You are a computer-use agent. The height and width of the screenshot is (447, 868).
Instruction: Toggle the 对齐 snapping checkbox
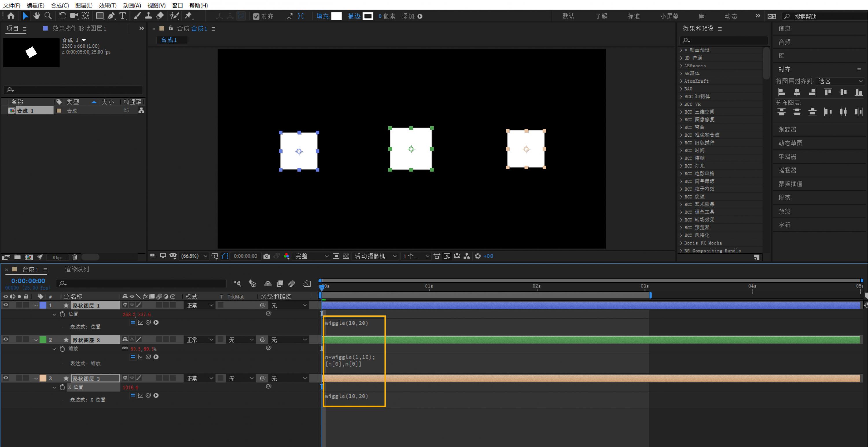click(x=256, y=16)
